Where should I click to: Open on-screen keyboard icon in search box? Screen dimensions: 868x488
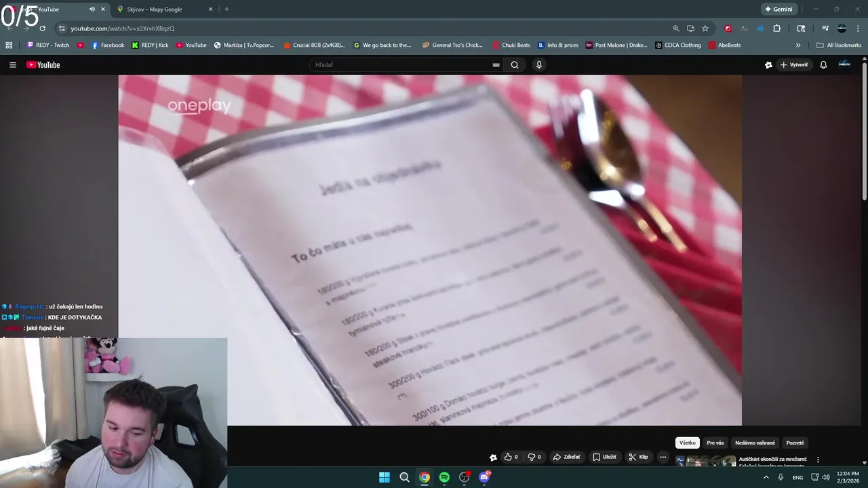point(496,65)
